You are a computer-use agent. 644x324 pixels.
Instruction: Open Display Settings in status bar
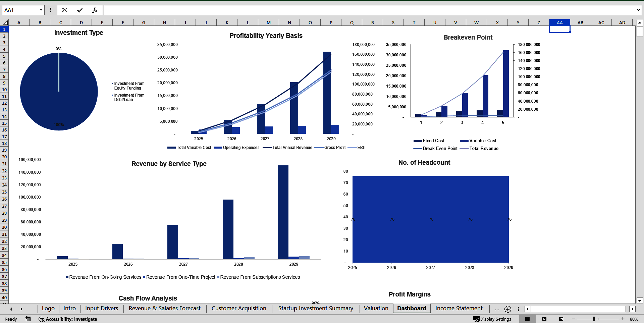492,319
